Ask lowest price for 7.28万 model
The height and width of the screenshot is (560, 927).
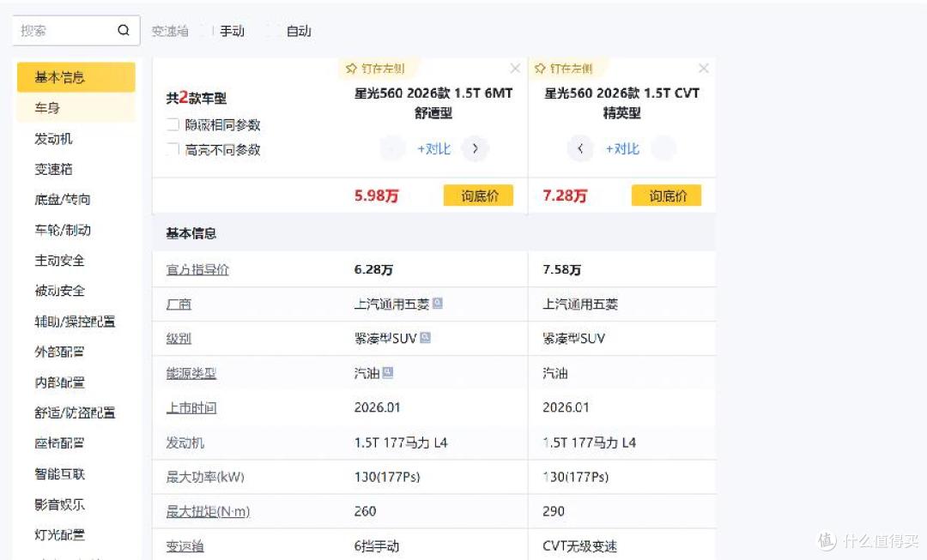tap(666, 196)
